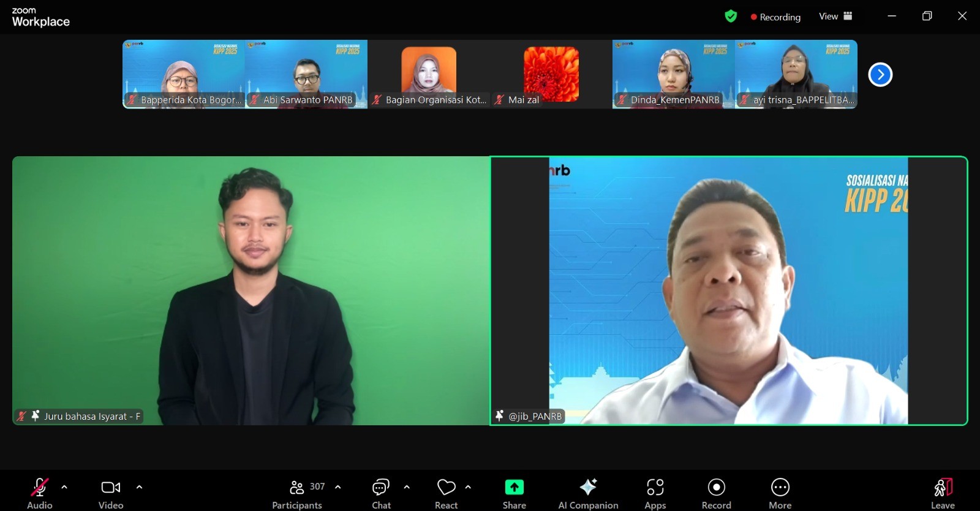The image size is (980, 511).
Task: Click muted mic icon on ayi trisna_BAPPELITBA
Action: click(744, 100)
